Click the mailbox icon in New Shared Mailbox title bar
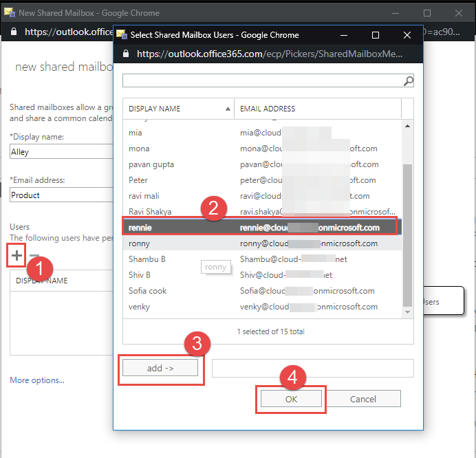This screenshot has width=476, height=458. point(10,13)
